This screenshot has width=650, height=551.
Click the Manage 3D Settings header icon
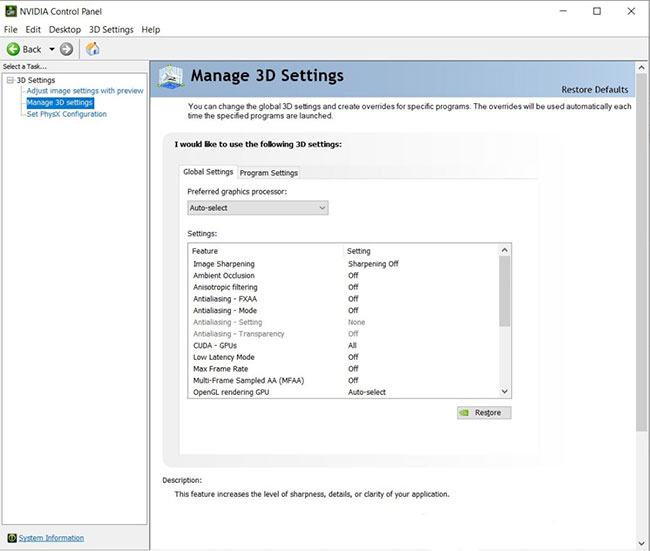click(x=171, y=76)
